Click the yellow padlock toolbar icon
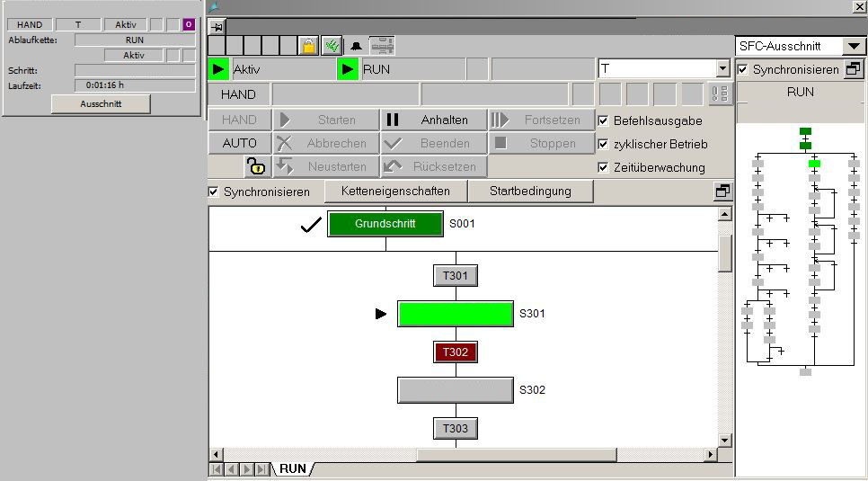 (x=308, y=46)
